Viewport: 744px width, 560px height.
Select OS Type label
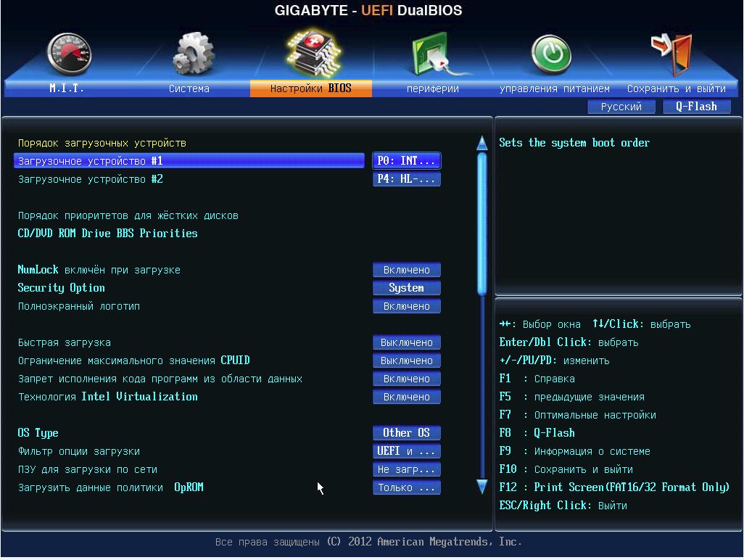coord(38,433)
